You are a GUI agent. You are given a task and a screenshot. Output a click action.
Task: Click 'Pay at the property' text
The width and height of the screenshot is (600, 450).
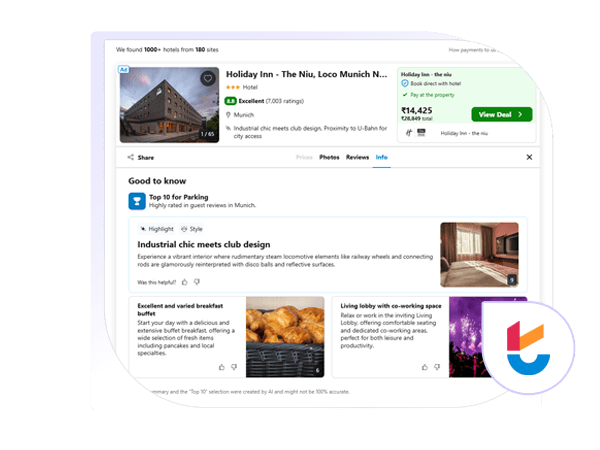click(x=432, y=95)
